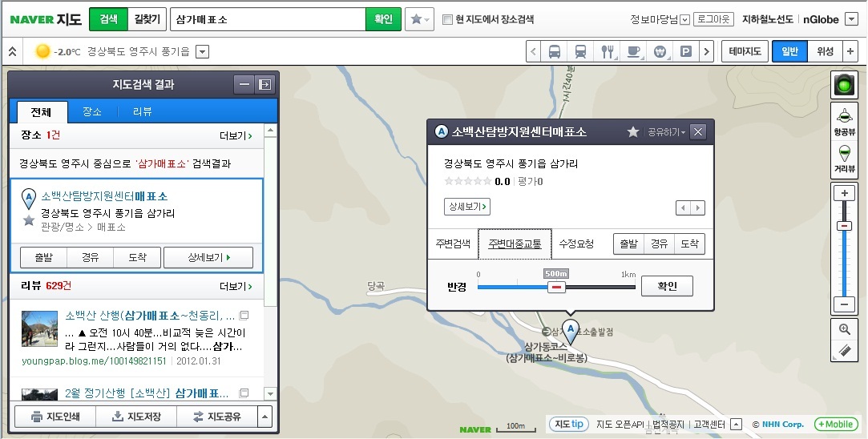Zoom out with the minus button
The height and width of the screenshot is (439, 868).
coord(844,304)
